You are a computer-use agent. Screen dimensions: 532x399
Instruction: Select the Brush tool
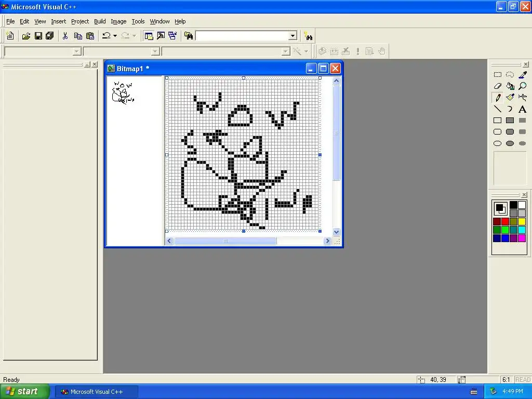[x=510, y=98]
